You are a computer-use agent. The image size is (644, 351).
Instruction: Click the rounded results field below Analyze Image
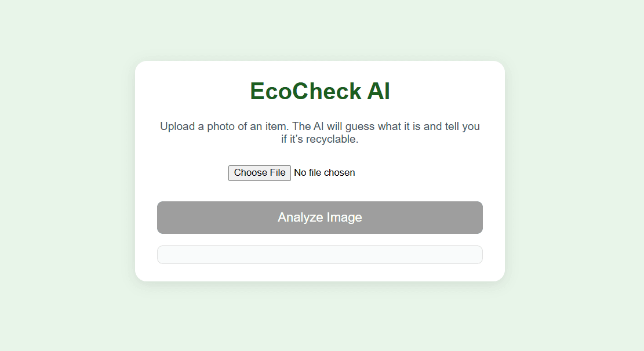click(x=319, y=254)
